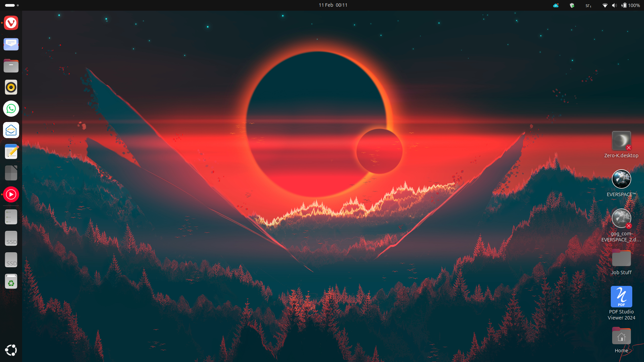Open the Files manager in dock
644x362 pixels.
click(11, 66)
